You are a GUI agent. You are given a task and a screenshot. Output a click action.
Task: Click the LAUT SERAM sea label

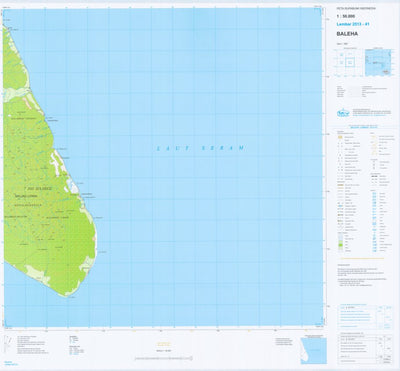pyautogui.click(x=201, y=148)
